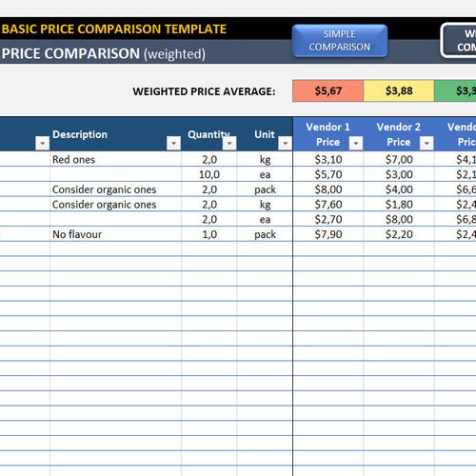The height and width of the screenshot is (476, 476).
Task: Click the SIMPLE COMPARISON button
Action: (340, 41)
